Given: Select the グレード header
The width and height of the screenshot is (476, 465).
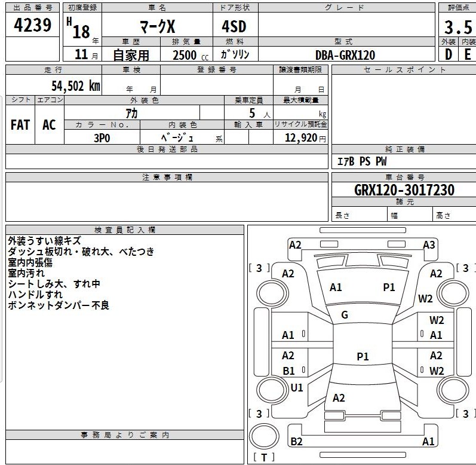Looking at the screenshot, I should click(345, 8).
